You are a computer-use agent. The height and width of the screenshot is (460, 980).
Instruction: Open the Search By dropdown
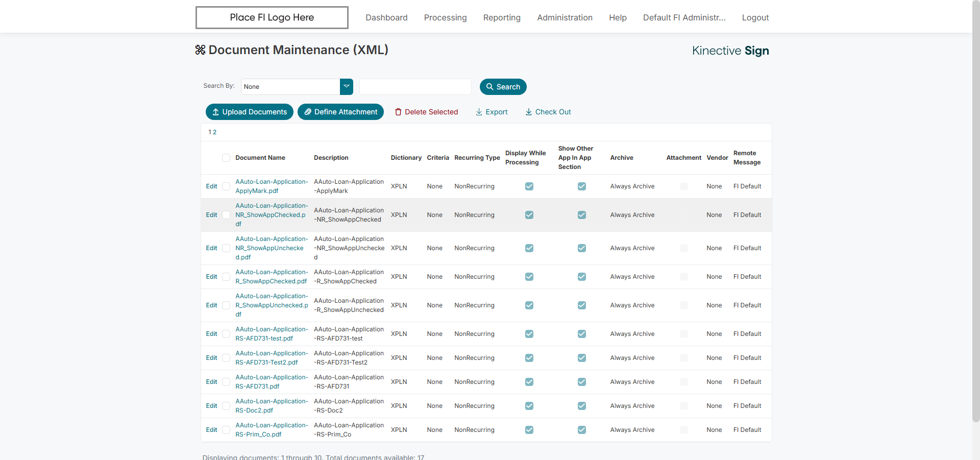coord(347,87)
